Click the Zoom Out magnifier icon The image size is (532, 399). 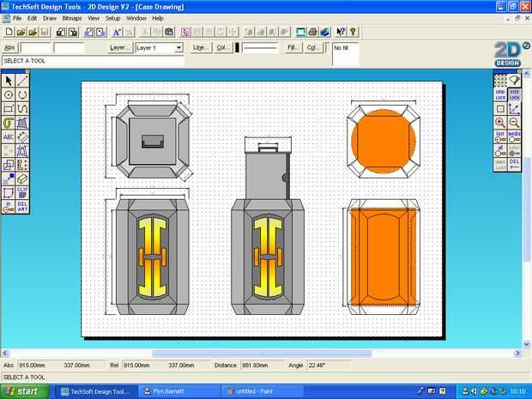tap(514, 123)
